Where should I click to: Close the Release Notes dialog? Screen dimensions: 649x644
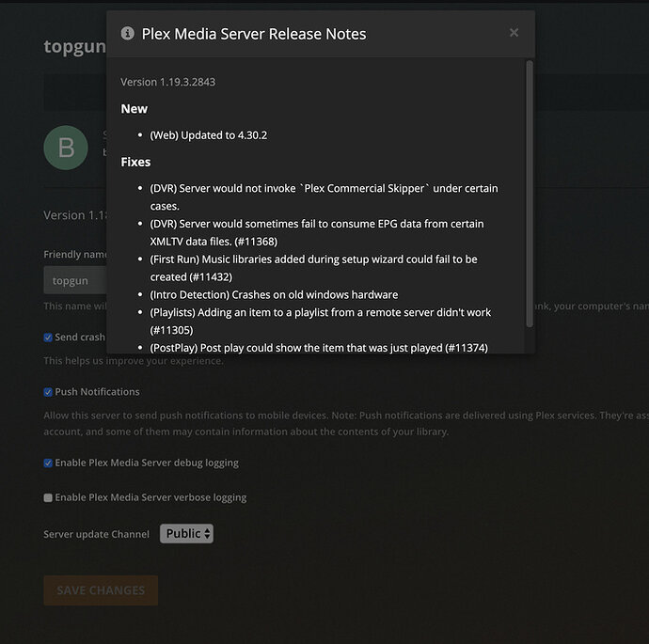[514, 33]
